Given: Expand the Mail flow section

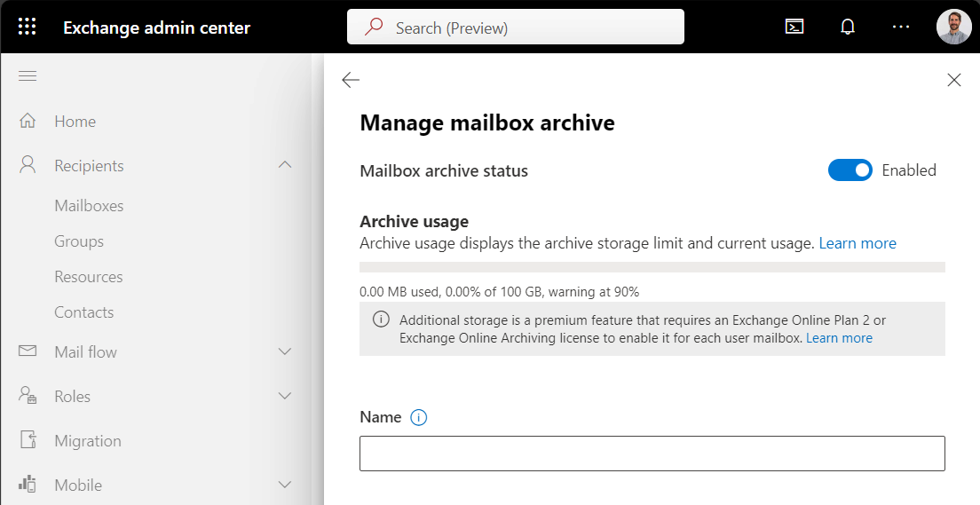Looking at the screenshot, I should [x=285, y=351].
